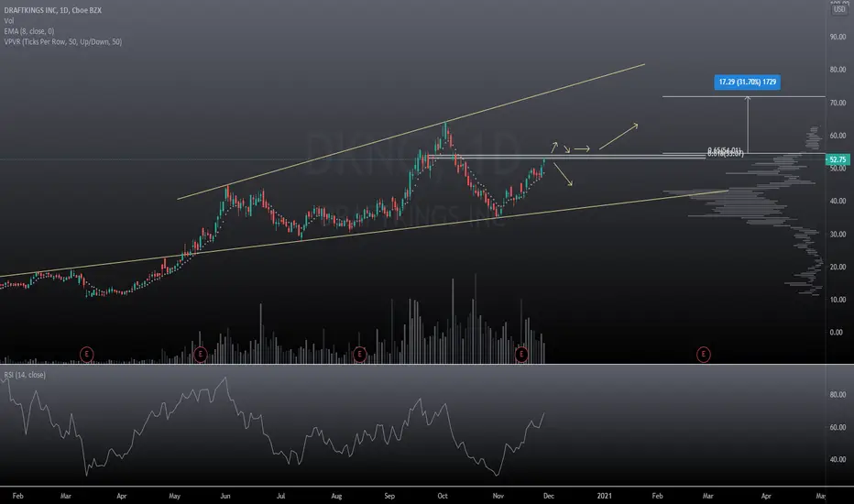854x504 pixels.
Task: Click the 90.00 price axis label
Action: coord(838,37)
